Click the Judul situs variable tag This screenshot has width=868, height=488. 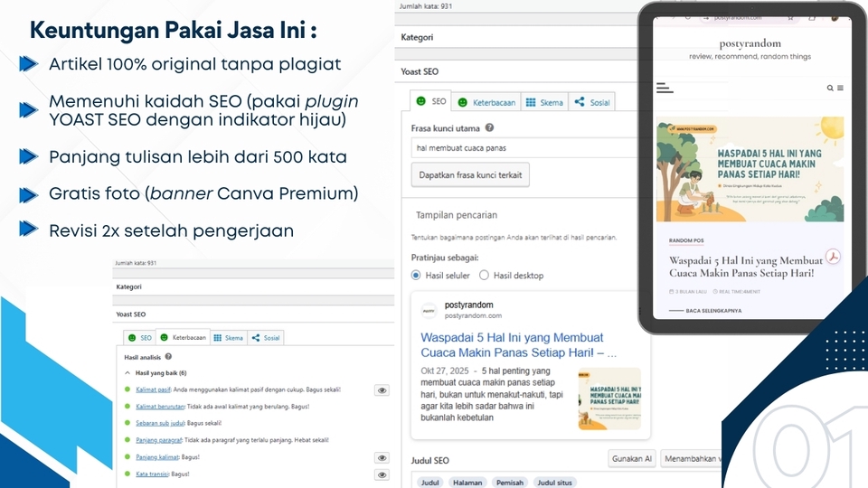tap(554, 483)
